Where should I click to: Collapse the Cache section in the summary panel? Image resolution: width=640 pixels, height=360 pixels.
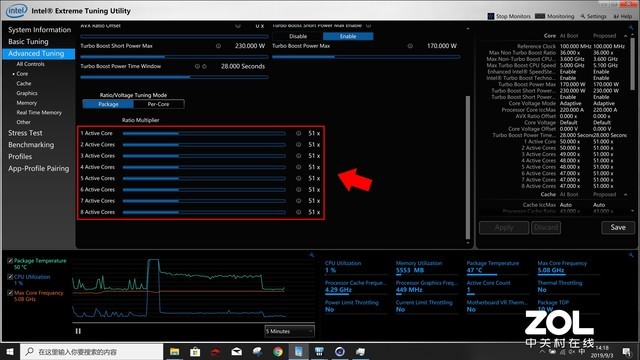(x=625, y=194)
